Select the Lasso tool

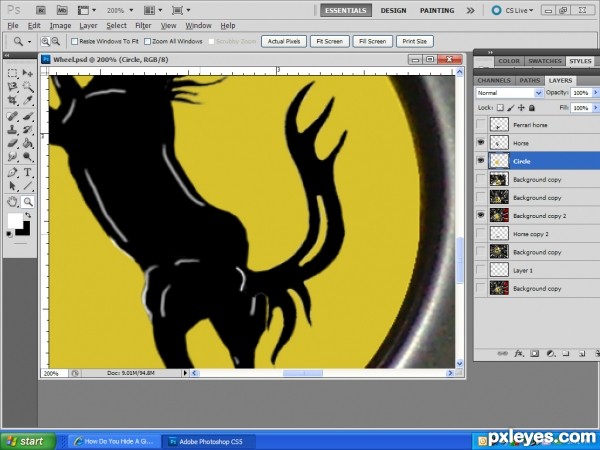(x=13, y=86)
